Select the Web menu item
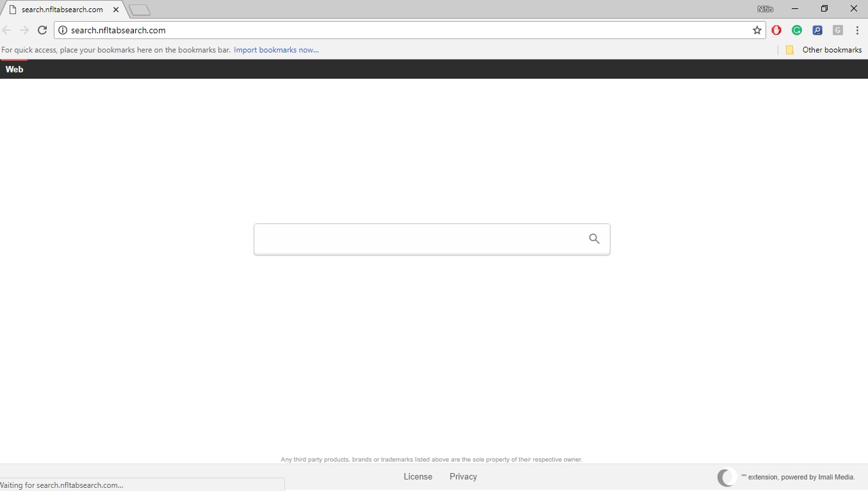Viewport: 868px width, 491px height. (14, 69)
